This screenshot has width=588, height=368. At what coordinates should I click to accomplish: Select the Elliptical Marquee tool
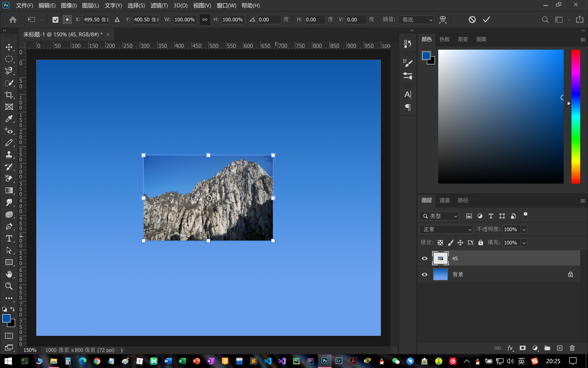click(x=9, y=59)
